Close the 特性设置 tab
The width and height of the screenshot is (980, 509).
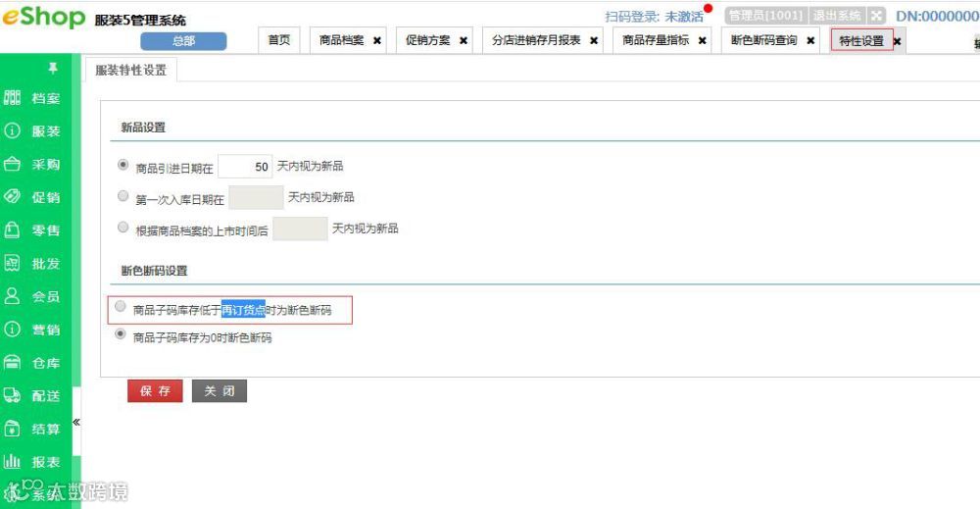tap(897, 41)
